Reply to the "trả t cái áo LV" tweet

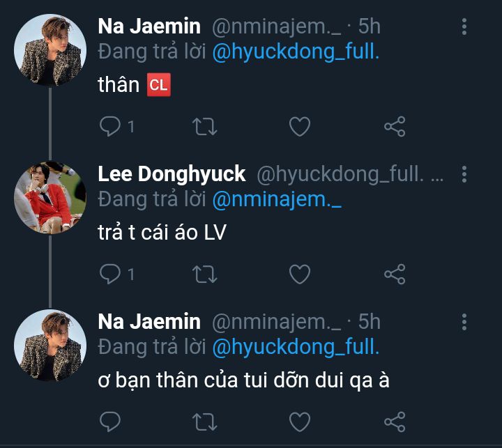(109, 274)
